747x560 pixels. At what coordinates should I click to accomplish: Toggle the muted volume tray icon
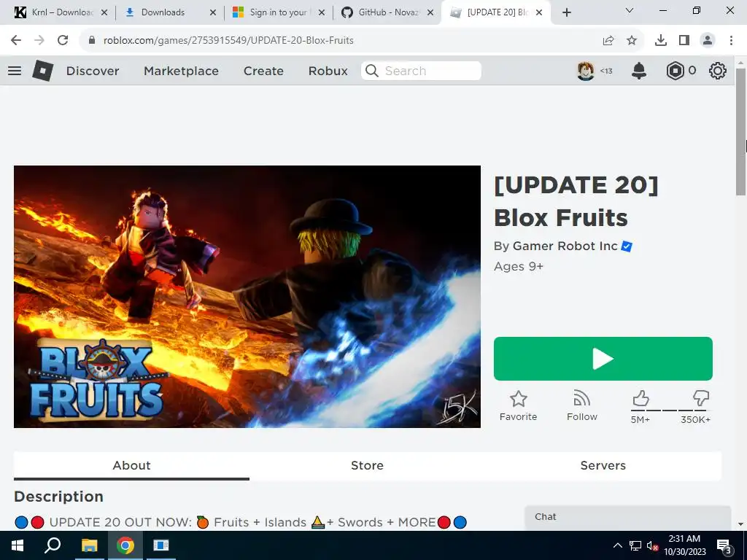(653, 545)
